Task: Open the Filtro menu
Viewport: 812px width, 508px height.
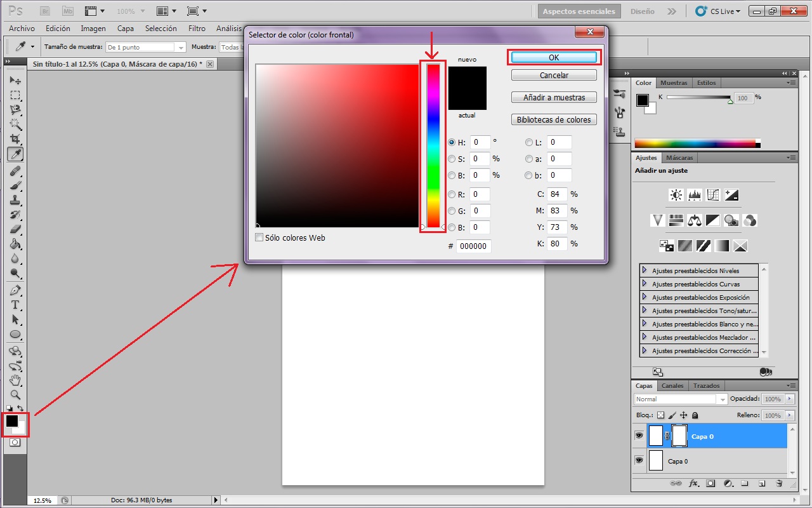Action: pyautogui.click(x=197, y=28)
